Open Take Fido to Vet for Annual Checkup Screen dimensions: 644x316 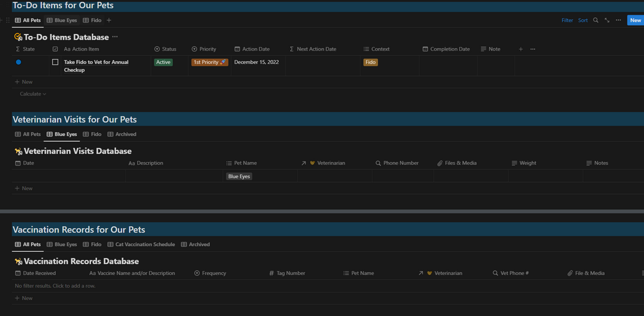click(x=96, y=66)
